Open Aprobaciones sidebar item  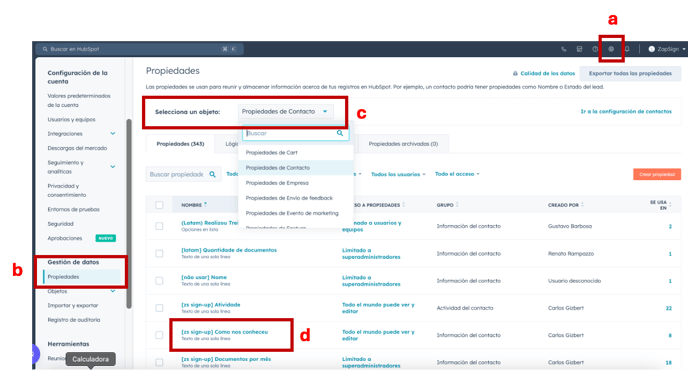[x=64, y=238]
